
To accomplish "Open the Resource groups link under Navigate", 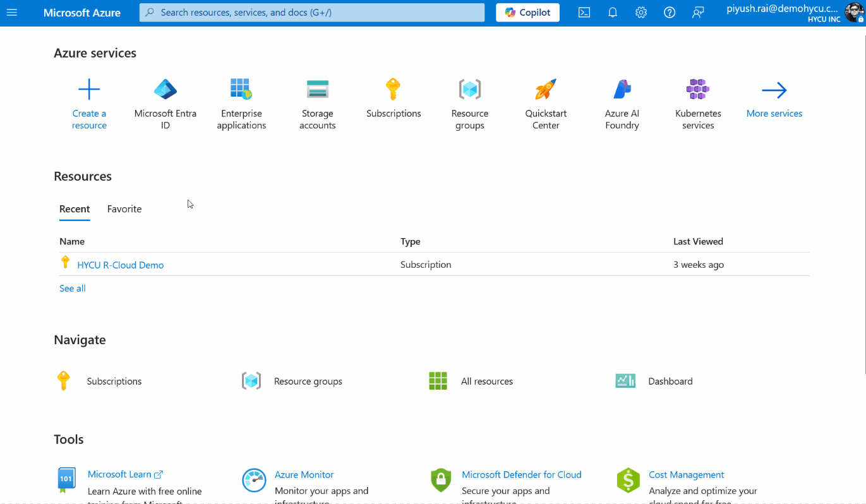I will click(x=308, y=381).
